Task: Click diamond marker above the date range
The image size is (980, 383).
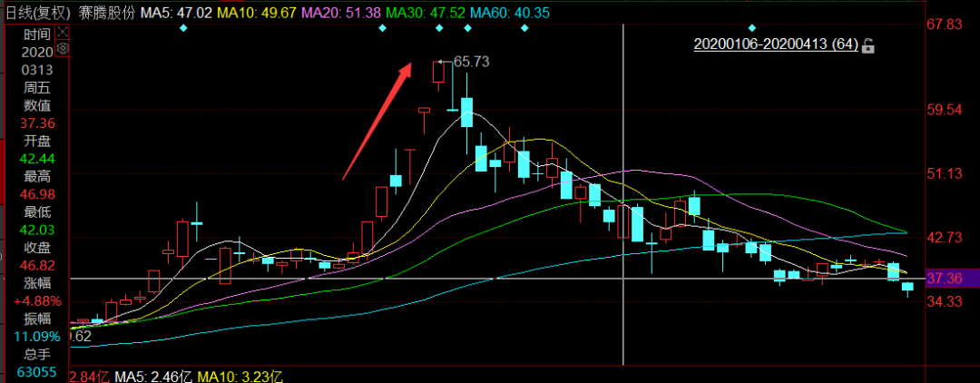Action: [751, 28]
